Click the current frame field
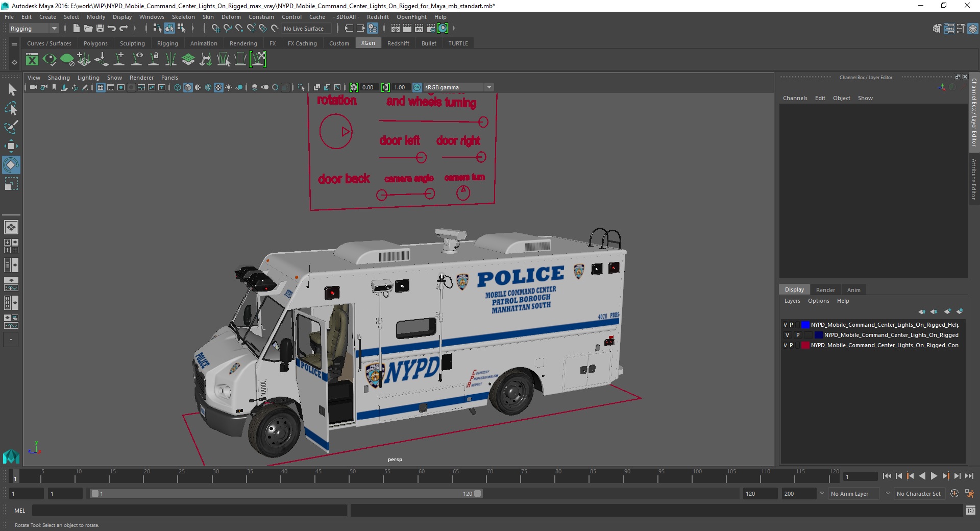The height and width of the screenshot is (531, 980). pyautogui.click(x=860, y=476)
